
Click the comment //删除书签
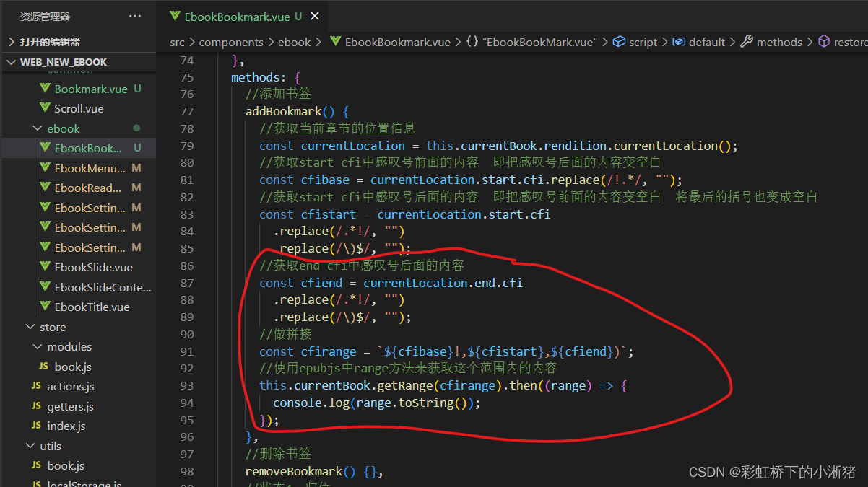pos(278,454)
